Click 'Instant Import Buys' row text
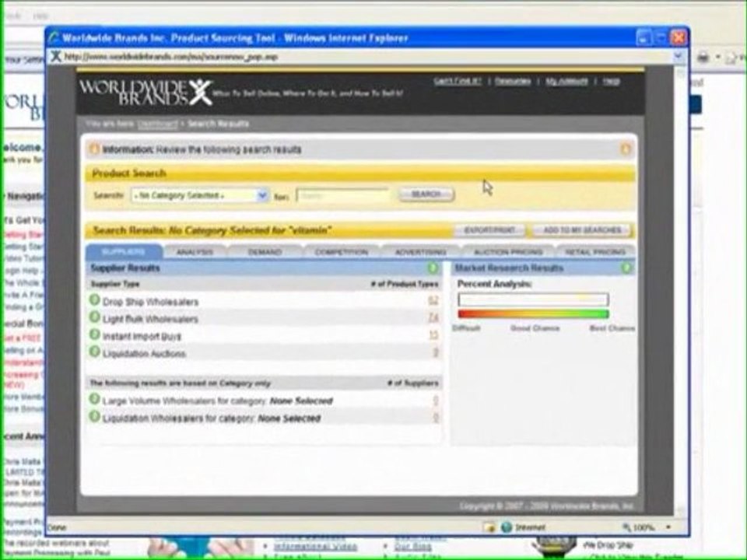Viewport: 747px width, 560px height. [x=142, y=336]
